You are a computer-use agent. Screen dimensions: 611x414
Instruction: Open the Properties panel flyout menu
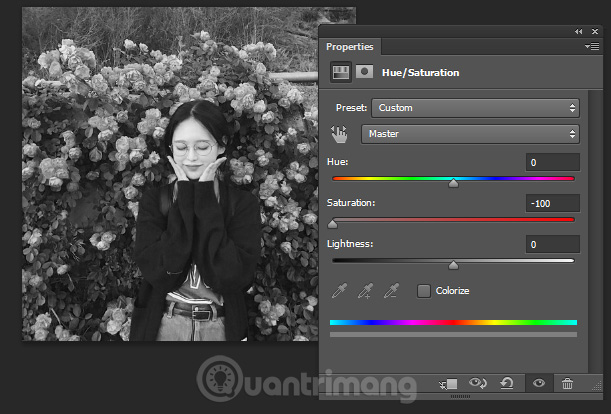pyautogui.click(x=592, y=47)
